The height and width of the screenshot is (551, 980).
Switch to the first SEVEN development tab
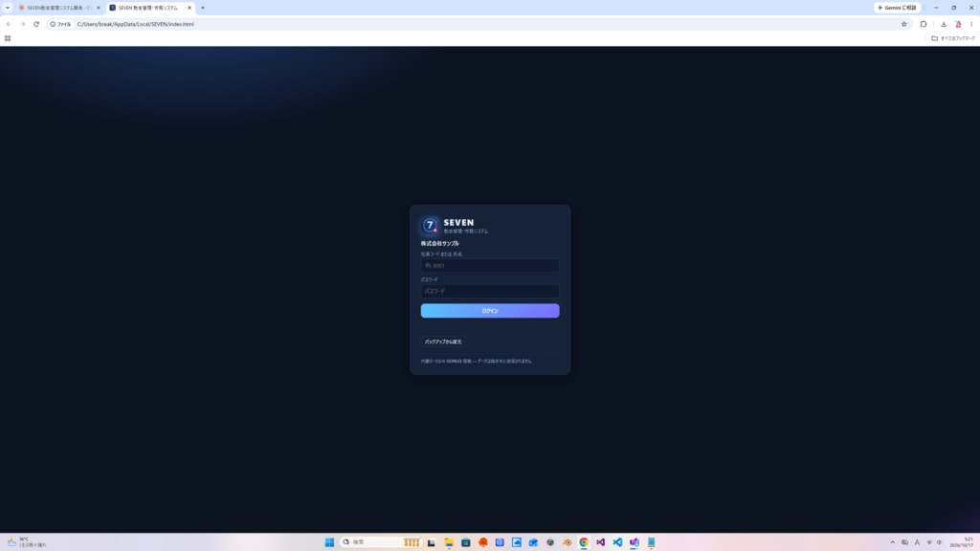tap(58, 8)
